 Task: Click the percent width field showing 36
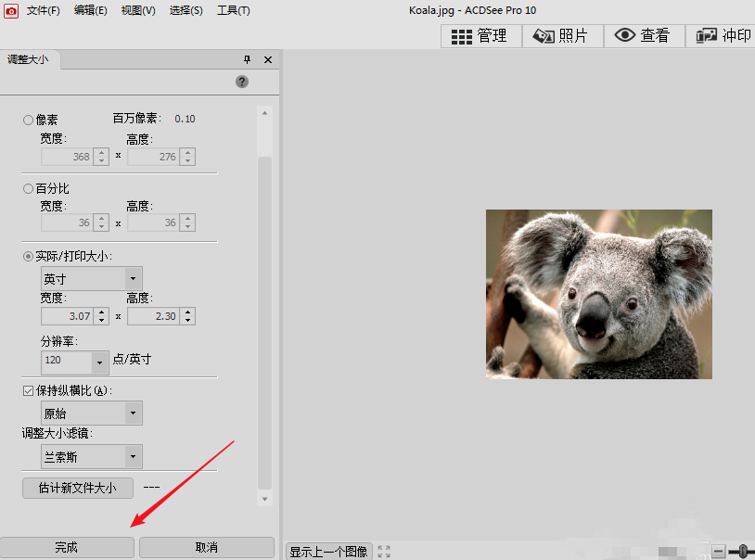pyautogui.click(x=67, y=223)
